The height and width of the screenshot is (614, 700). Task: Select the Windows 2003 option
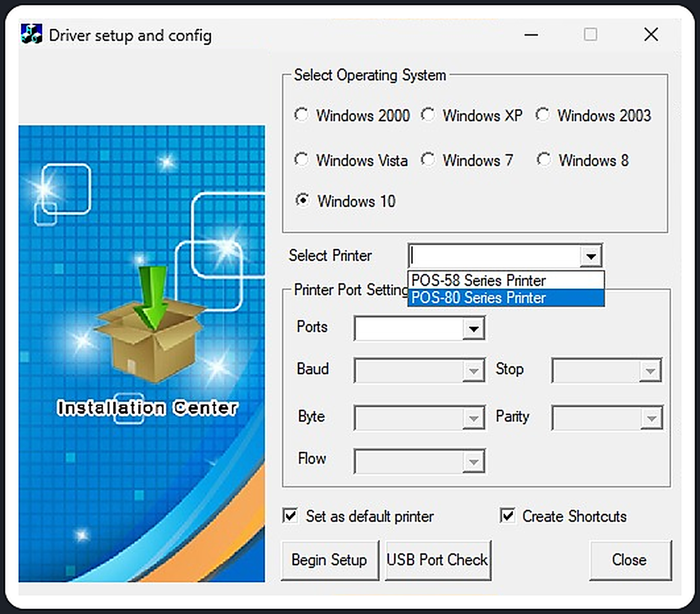pos(543,115)
